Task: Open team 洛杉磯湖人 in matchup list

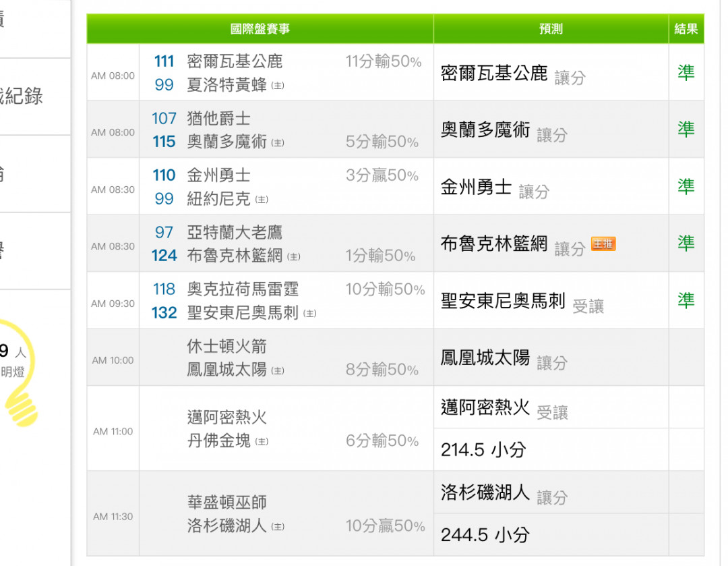Action: (x=227, y=526)
